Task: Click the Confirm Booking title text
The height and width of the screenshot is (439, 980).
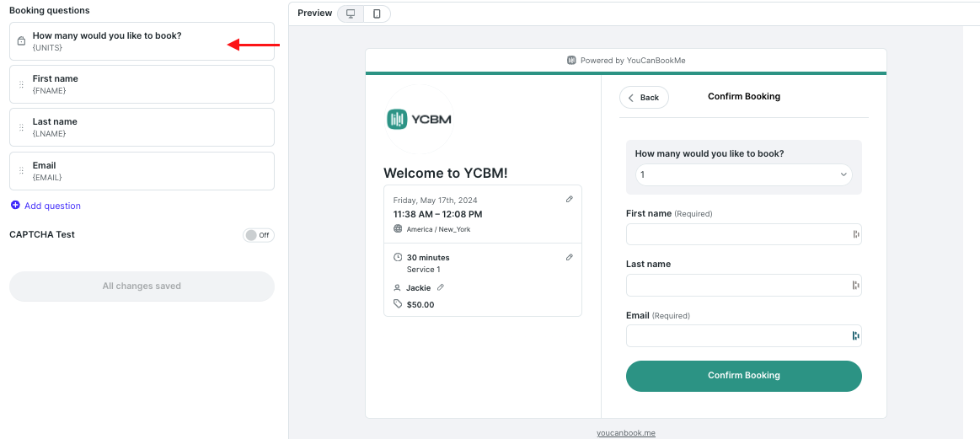Action: coord(744,96)
